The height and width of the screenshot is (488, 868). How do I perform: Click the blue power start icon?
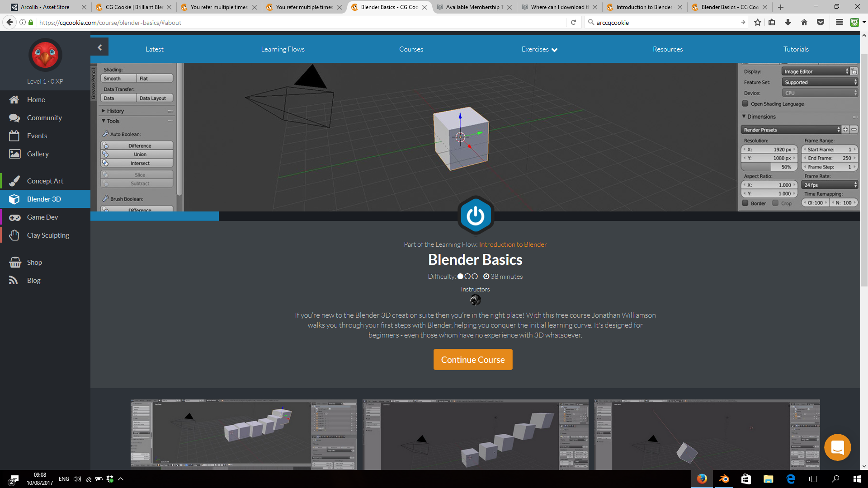point(475,216)
